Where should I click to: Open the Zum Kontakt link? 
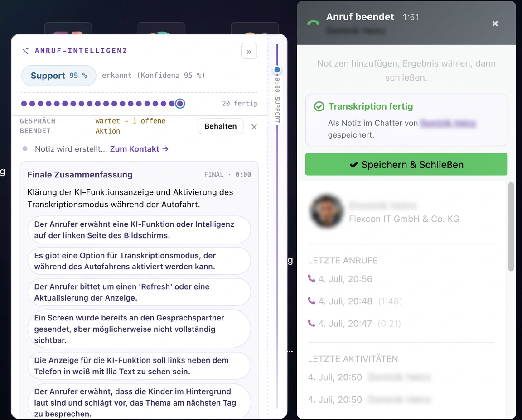[139, 149]
